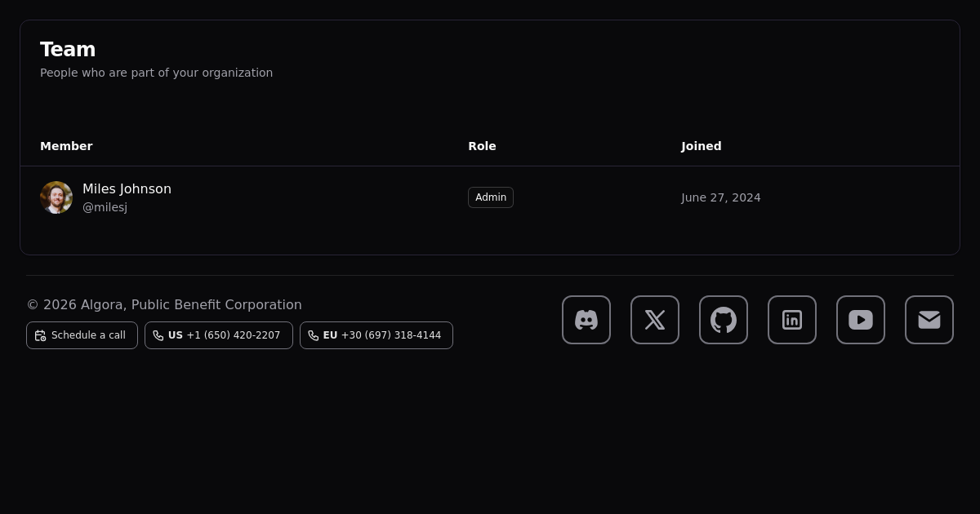980x514 pixels.
Task: Click the June 27, 2024 joined date
Action: (720, 197)
